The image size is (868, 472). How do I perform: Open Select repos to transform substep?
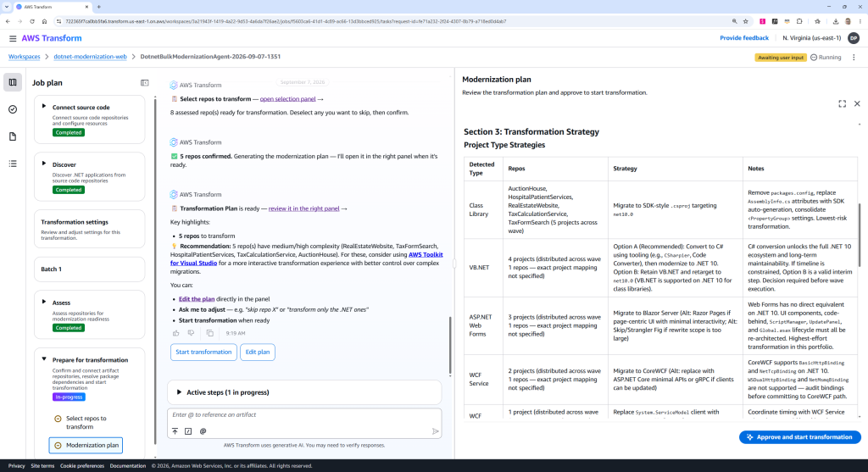tap(86, 423)
